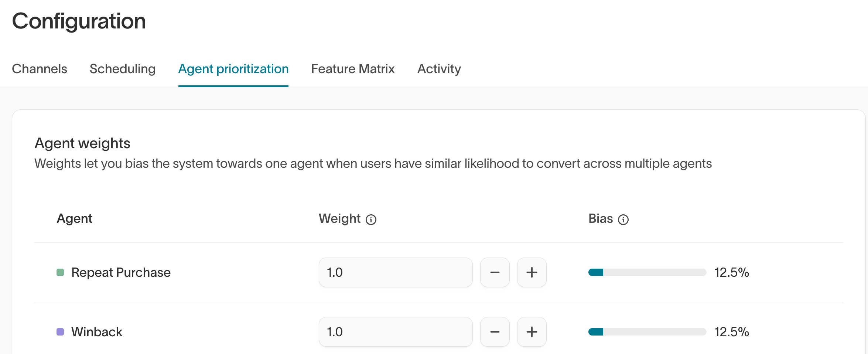This screenshot has height=354, width=868.
Task: Open the Bias column info icon
Action: (623, 220)
